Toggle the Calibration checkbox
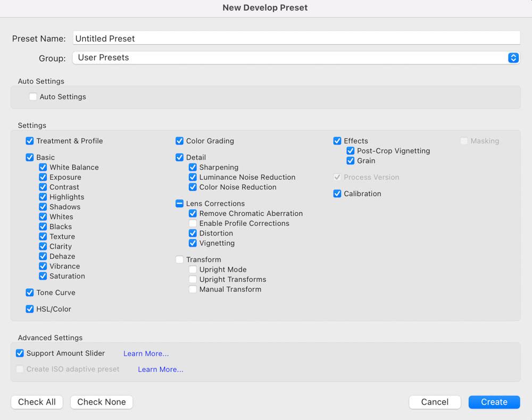Screen dimensions: 532x420 point(337,194)
